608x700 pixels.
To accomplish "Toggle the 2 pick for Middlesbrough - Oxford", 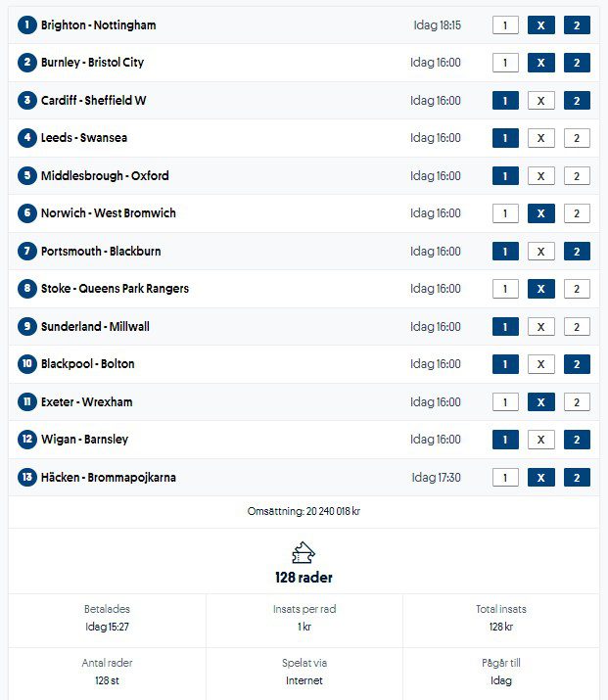I will coord(577,176).
